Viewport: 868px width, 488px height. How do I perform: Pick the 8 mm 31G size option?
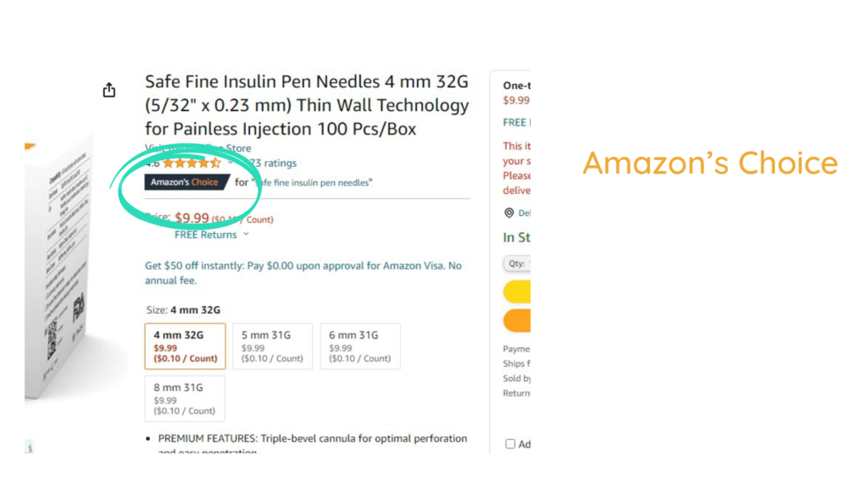[185, 398]
